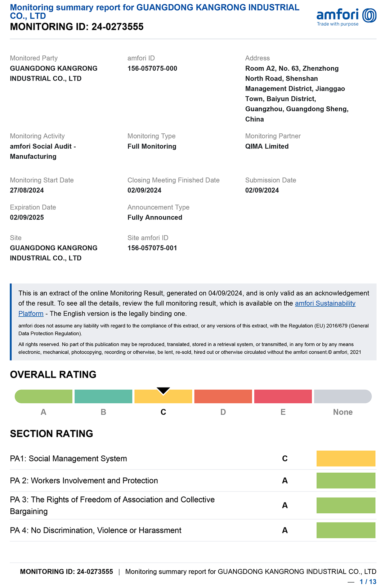
Task: Click the Trade with purpose tagline
Action: 337,24
